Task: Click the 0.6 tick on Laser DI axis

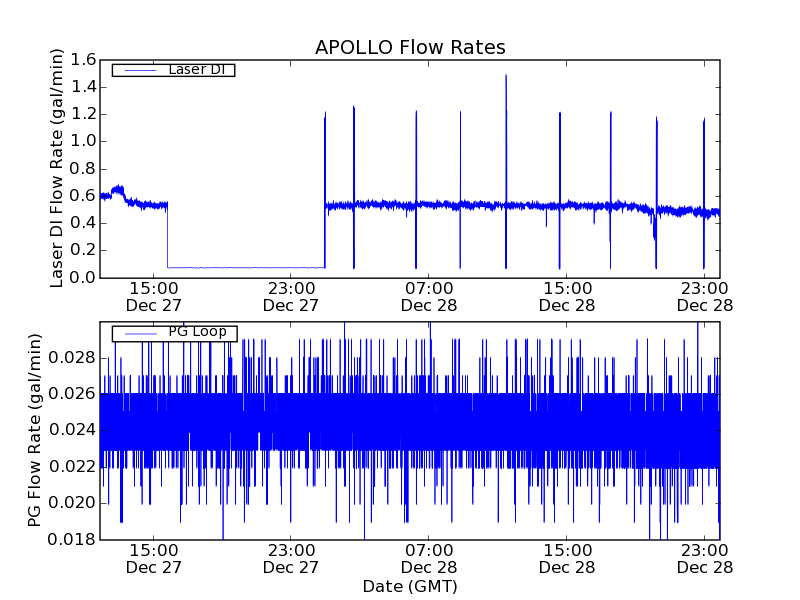Action: tap(83, 196)
